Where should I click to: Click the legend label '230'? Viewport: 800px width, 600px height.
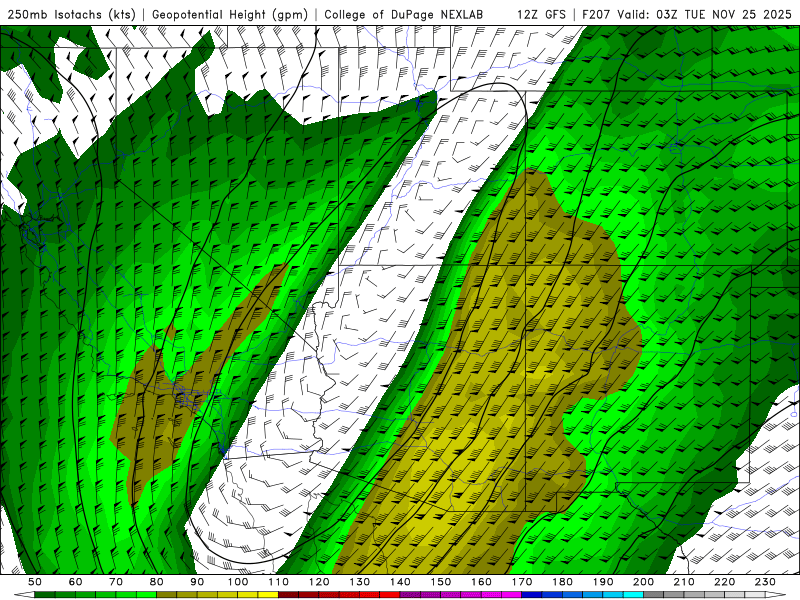(766, 582)
